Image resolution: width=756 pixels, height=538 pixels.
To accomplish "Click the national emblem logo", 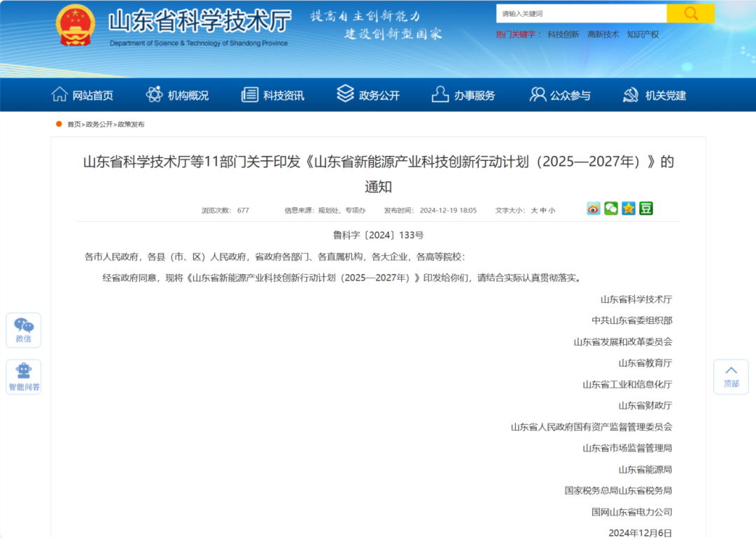I will pos(75,25).
